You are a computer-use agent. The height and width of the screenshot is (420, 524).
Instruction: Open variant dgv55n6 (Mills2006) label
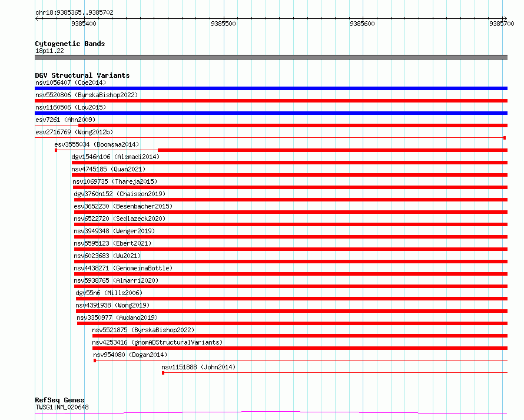point(109,293)
